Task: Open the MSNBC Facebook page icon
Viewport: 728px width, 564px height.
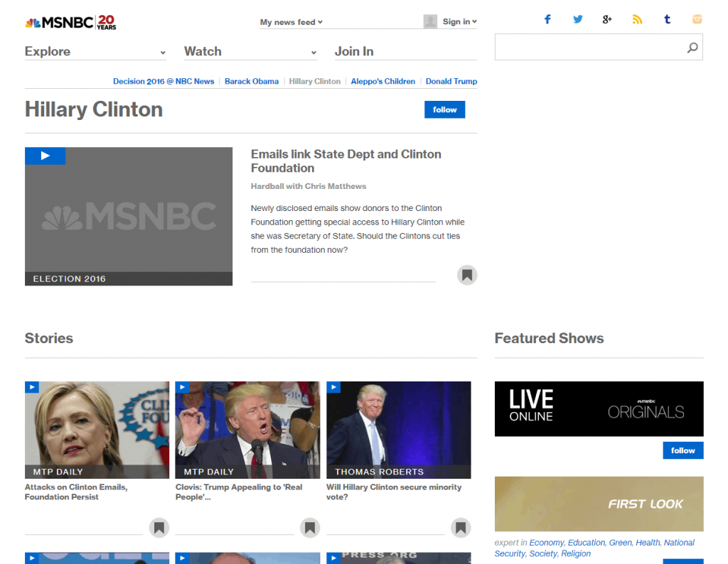Action: click(x=547, y=19)
